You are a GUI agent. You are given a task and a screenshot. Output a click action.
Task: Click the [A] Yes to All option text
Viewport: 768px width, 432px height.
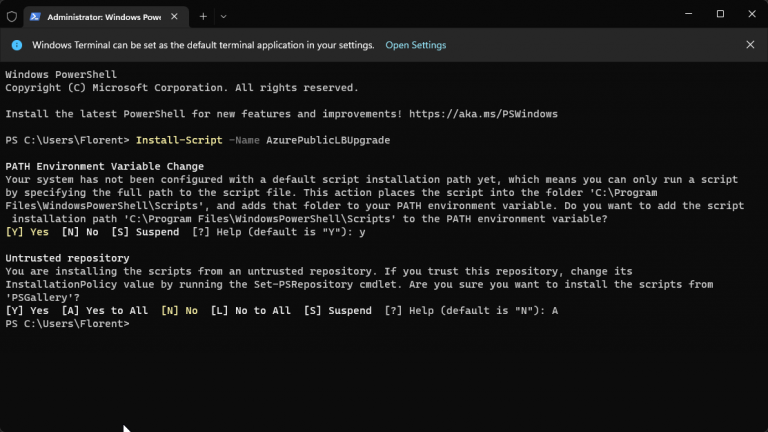pos(104,311)
